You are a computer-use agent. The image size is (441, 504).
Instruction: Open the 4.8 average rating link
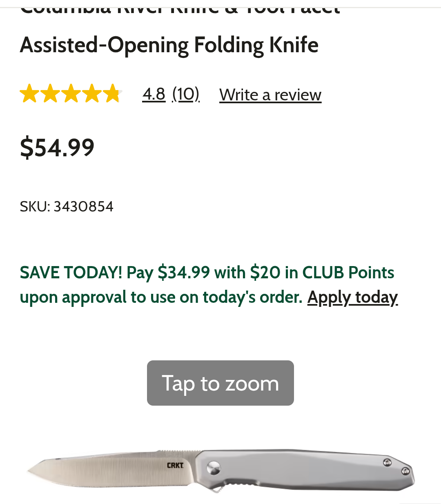(x=154, y=94)
